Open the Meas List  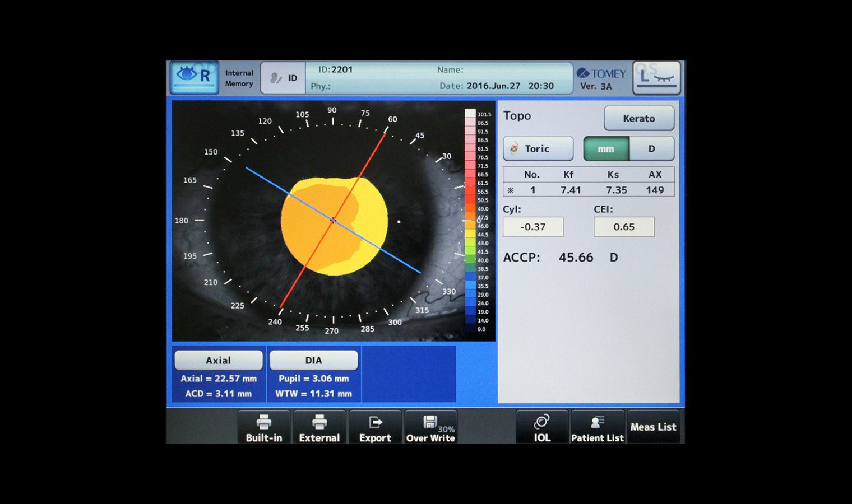[x=653, y=427]
